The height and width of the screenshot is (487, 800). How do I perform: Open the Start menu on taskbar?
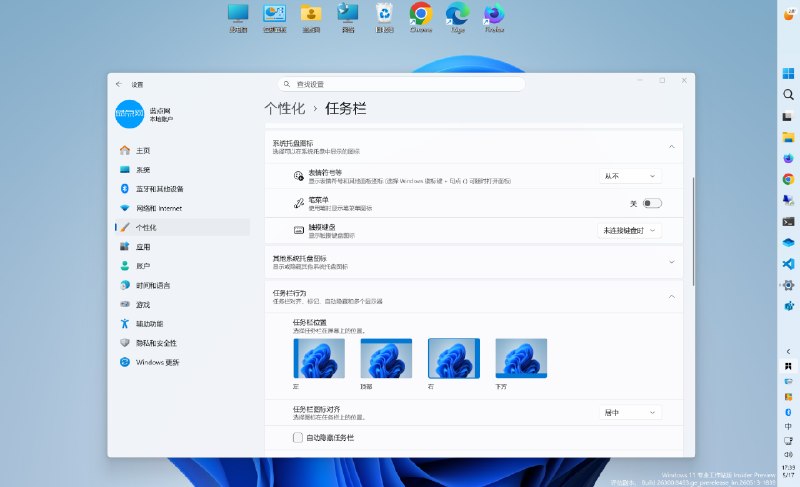[788, 73]
